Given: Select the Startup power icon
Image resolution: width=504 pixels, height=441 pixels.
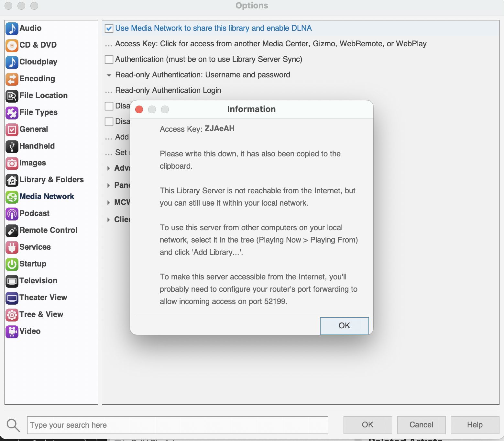Looking at the screenshot, I should 12,264.
